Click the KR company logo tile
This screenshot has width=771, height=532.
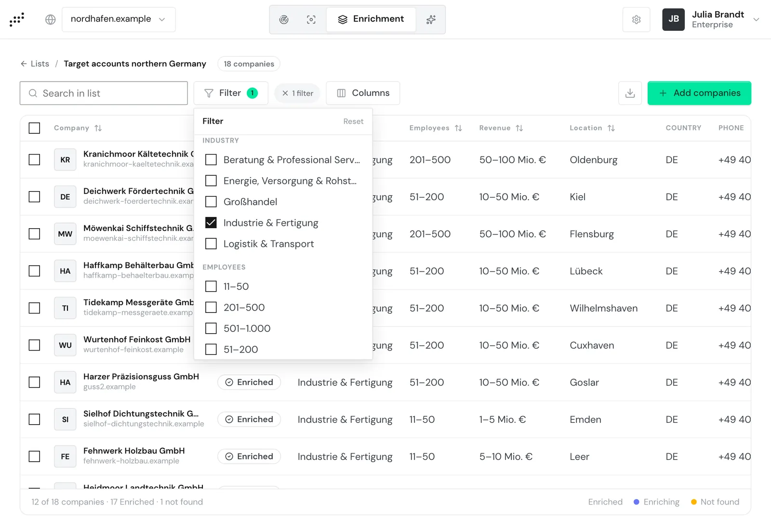[x=65, y=160]
